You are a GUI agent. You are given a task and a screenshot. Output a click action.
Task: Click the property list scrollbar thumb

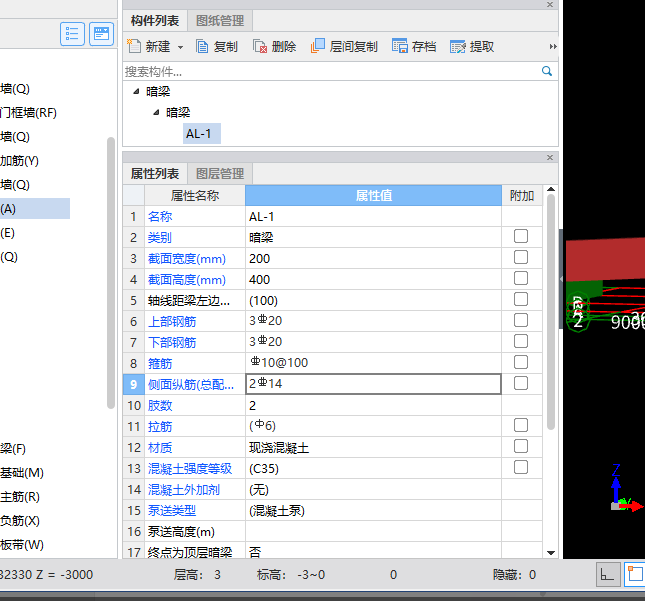pos(551,312)
